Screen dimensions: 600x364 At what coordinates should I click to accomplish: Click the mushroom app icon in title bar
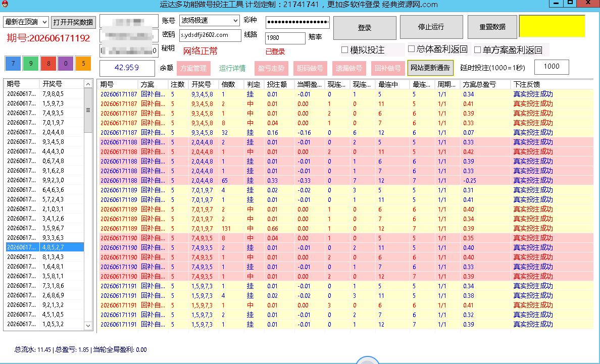pyautogui.click(x=5, y=4)
